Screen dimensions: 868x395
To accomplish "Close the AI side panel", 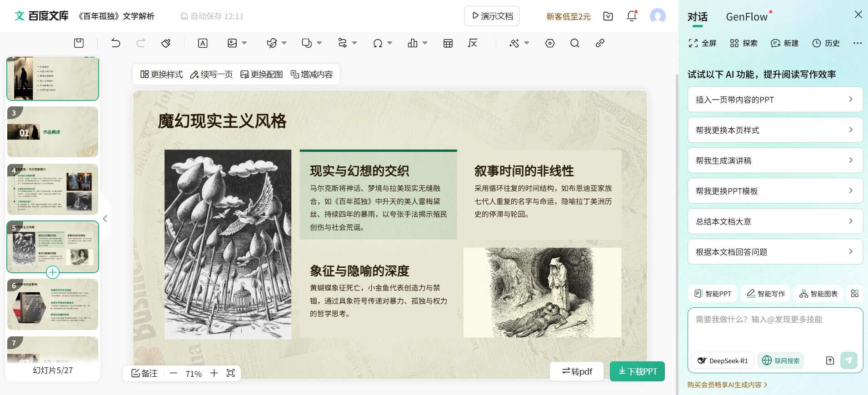I will click(858, 15).
